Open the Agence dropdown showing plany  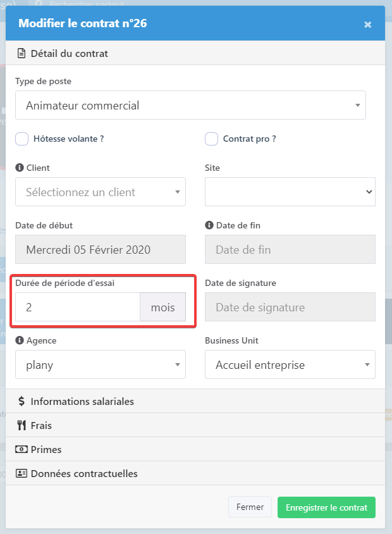[100, 364]
